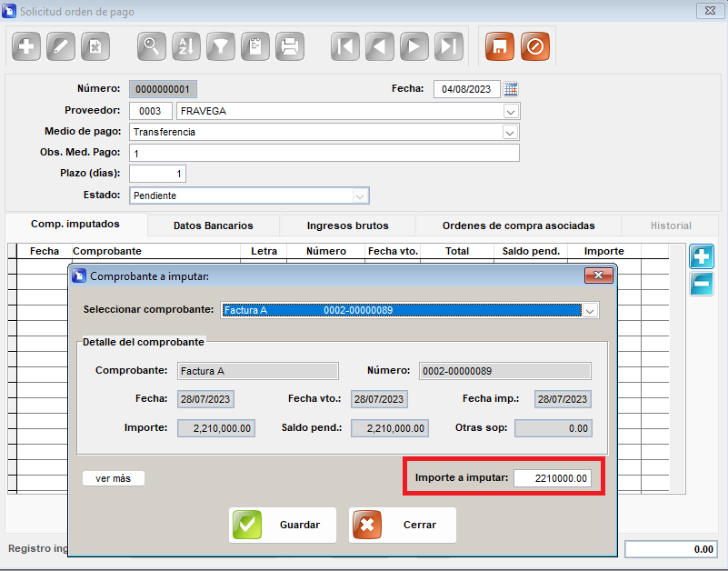Click the Cerrar button
728x571 pixels.
(x=403, y=525)
